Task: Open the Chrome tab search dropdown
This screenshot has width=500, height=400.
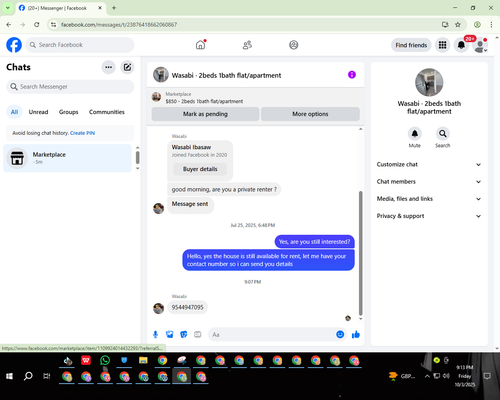Action: point(8,8)
